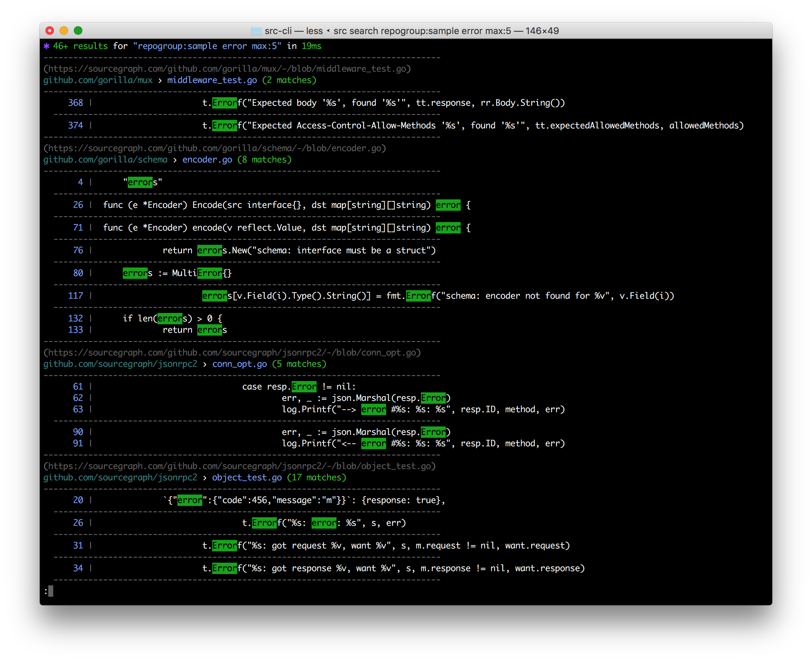Click github.com/gorilla/mux repository name

pyautogui.click(x=98, y=81)
